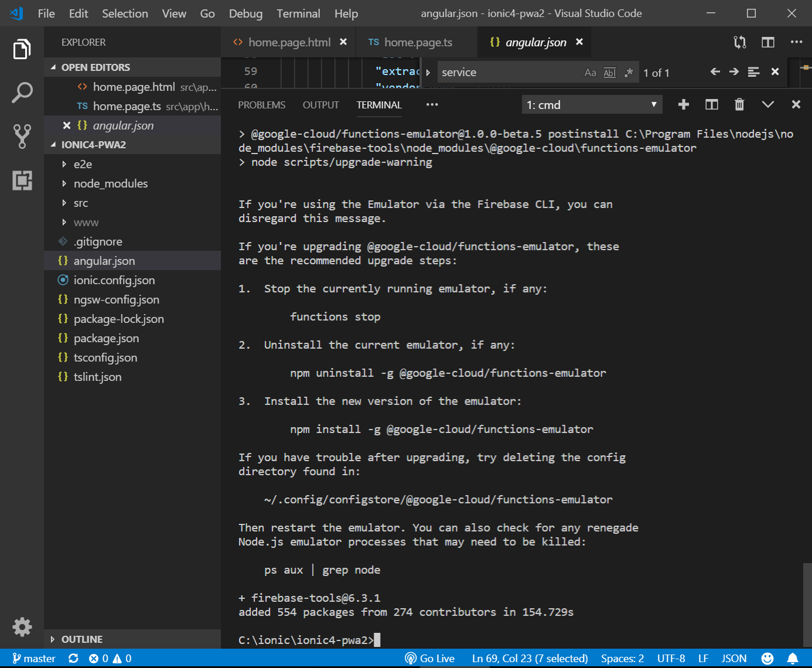Image resolution: width=812 pixels, height=668 pixels.
Task: Open the Explorer view in activity bar
Action: [22, 49]
